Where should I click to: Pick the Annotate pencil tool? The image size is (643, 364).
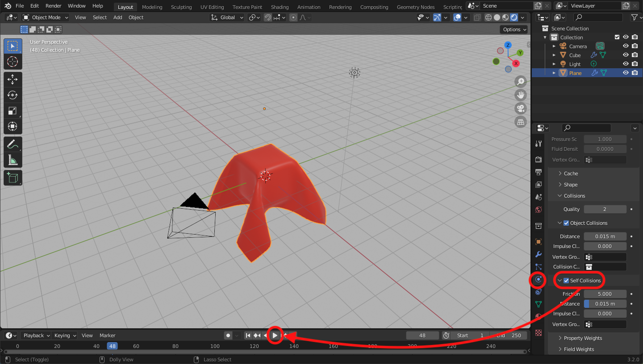pyautogui.click(x=13, y=144)
